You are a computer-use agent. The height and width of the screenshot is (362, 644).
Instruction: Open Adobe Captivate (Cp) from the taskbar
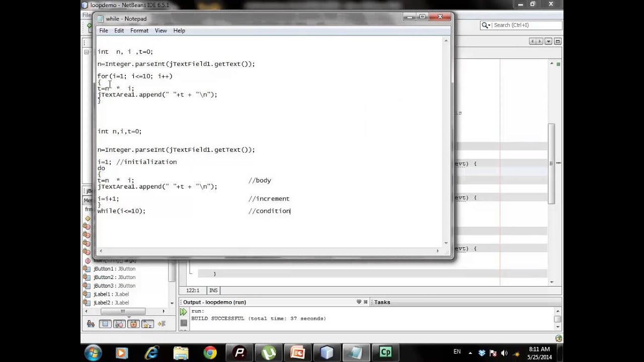386,353
